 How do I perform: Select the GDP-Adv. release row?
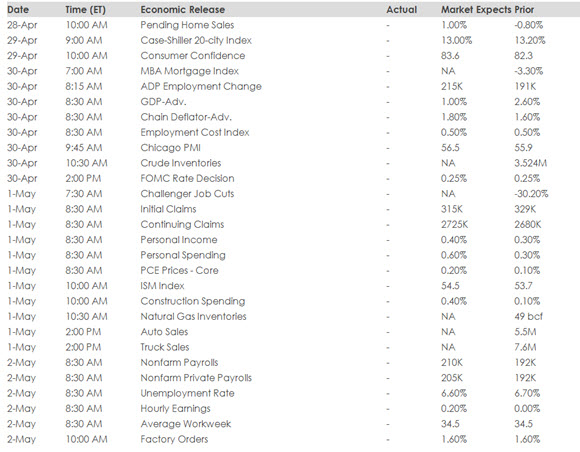290,102
